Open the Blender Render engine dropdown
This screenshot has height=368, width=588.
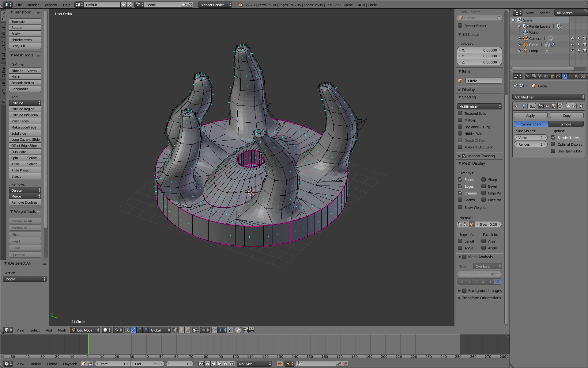point(215,5)
